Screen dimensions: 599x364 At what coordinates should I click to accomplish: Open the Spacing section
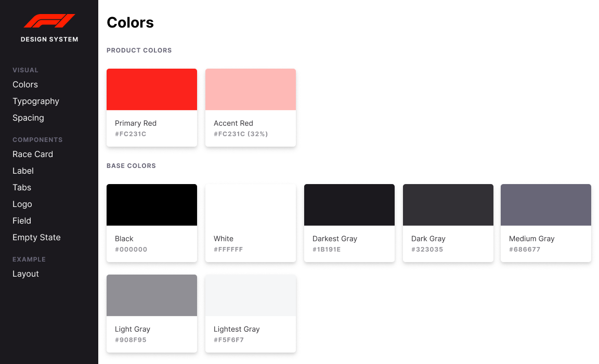pos(28,118)
